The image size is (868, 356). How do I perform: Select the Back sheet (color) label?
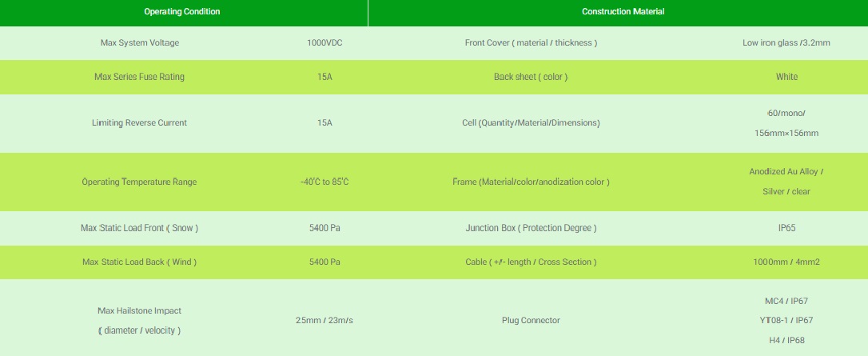[x=531, y=77]
